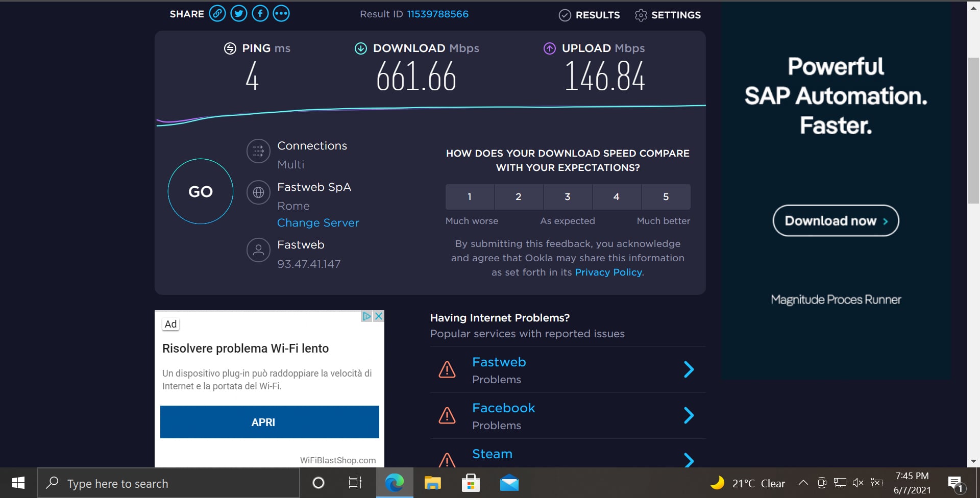Open the Windows Start menu
980x498 pixels.
(18, 483)
